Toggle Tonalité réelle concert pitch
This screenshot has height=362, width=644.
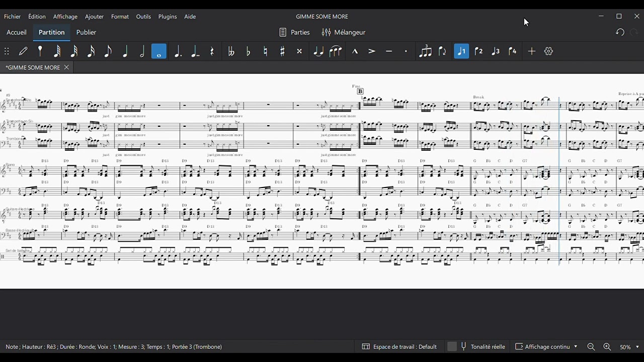(x=476, y=347)
